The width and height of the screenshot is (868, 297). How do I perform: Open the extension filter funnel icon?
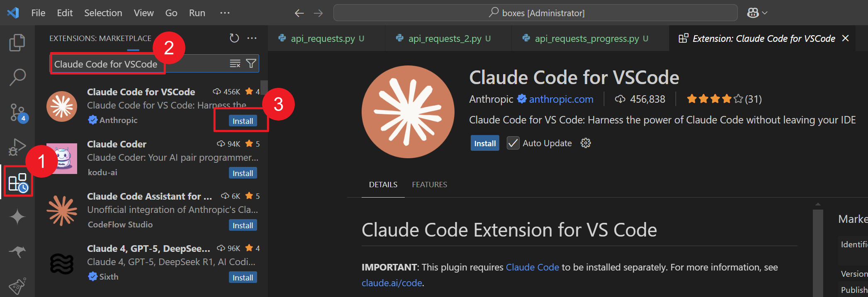(x=251, y=63)
